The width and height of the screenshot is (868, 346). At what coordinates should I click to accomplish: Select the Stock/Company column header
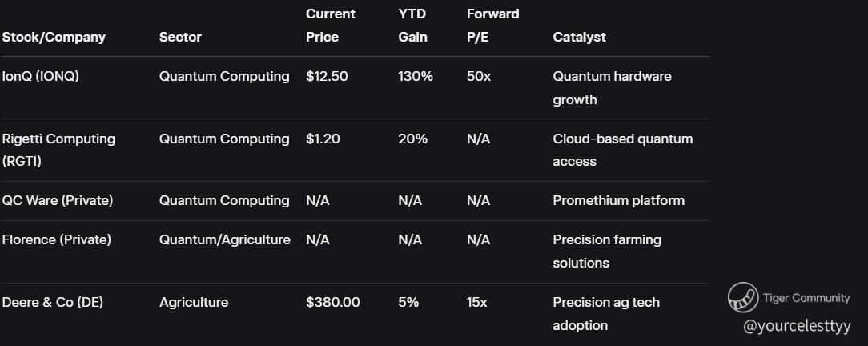click(54, 37)
